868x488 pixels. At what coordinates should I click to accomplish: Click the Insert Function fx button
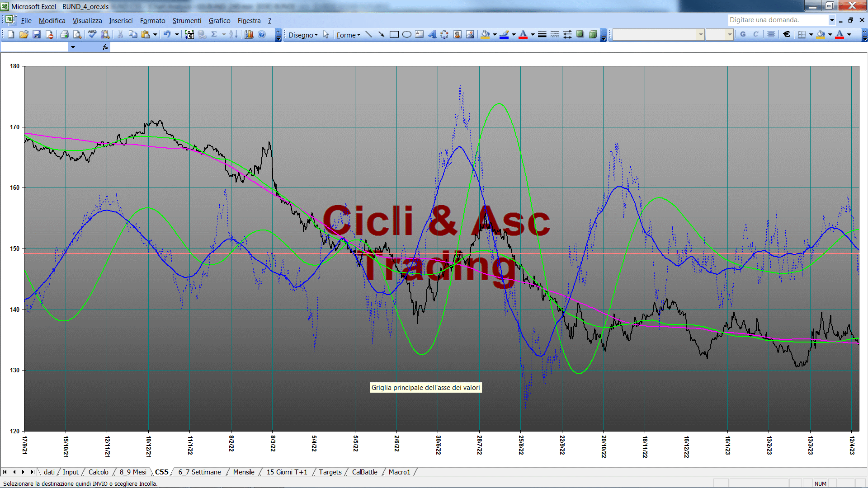point(105,47)
